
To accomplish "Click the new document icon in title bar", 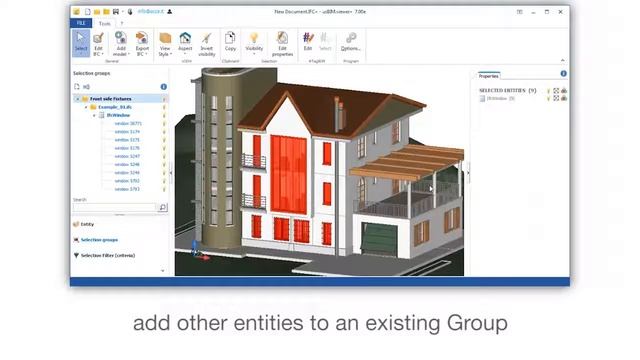I will point(87,11).
